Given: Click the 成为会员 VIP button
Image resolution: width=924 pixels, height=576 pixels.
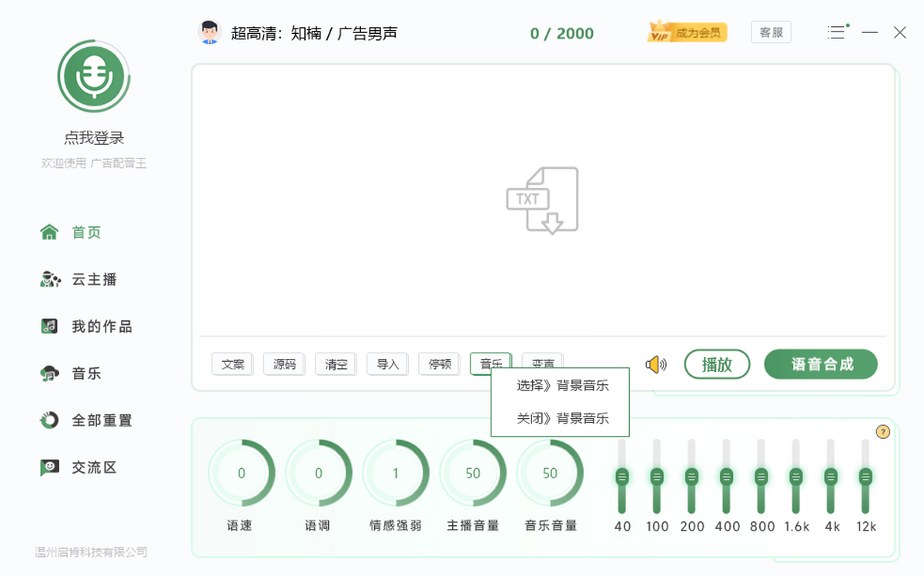Looking at the screenshot, I should (688, 32).
